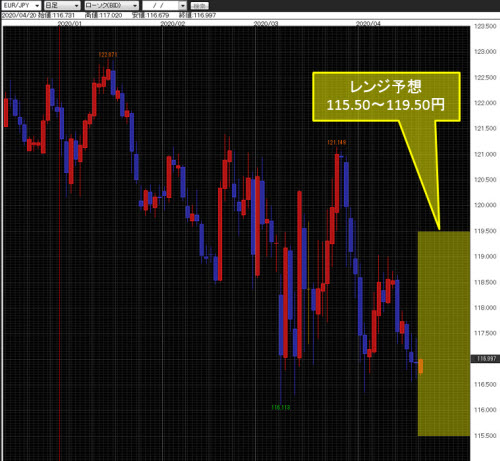The image size is (500, 461).
Task: Open the ローソク(BID) chart type dropdown
Action: (111, 6)
